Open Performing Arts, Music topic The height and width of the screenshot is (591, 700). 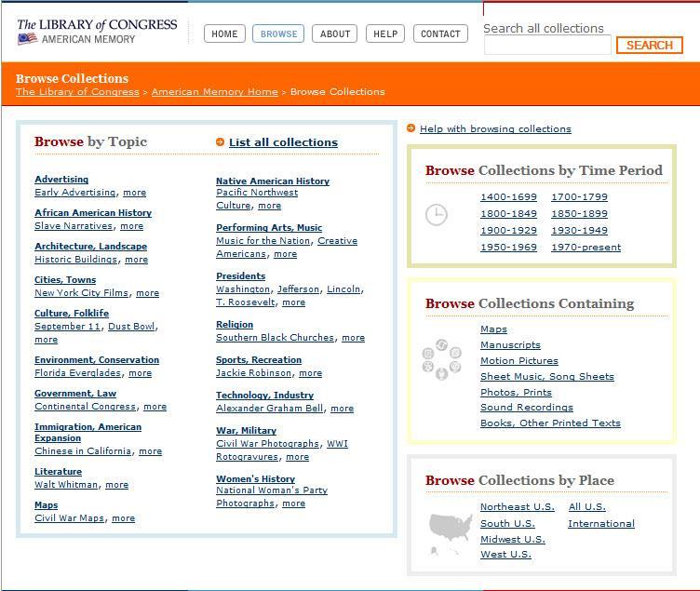269,227
